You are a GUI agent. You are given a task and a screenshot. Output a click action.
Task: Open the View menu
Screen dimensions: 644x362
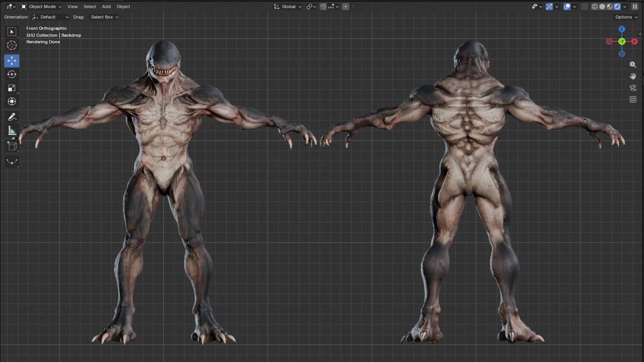[72, 7]
